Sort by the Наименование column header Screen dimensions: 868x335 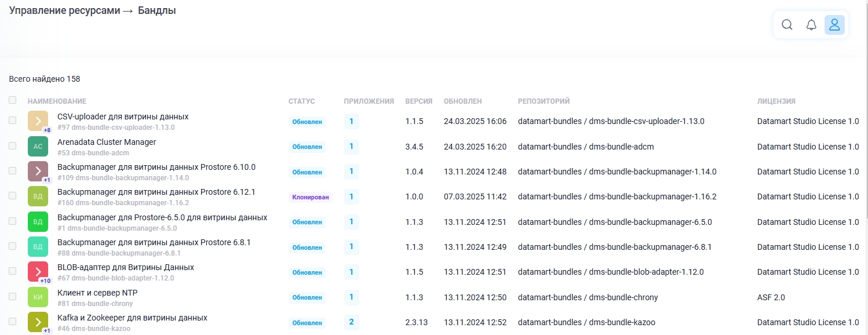click(x=57, y=101)
